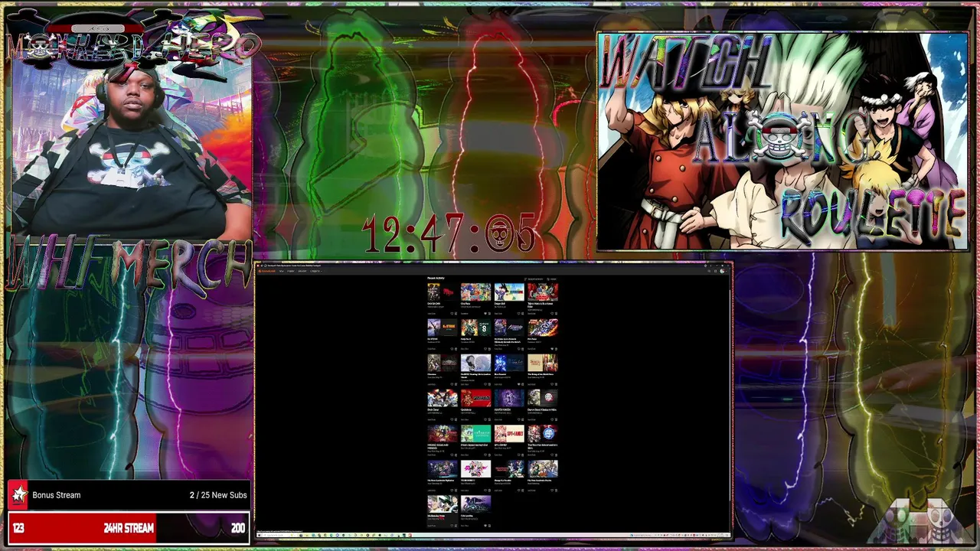Click the trash icon under Blue Exorcist

[522, 384]
